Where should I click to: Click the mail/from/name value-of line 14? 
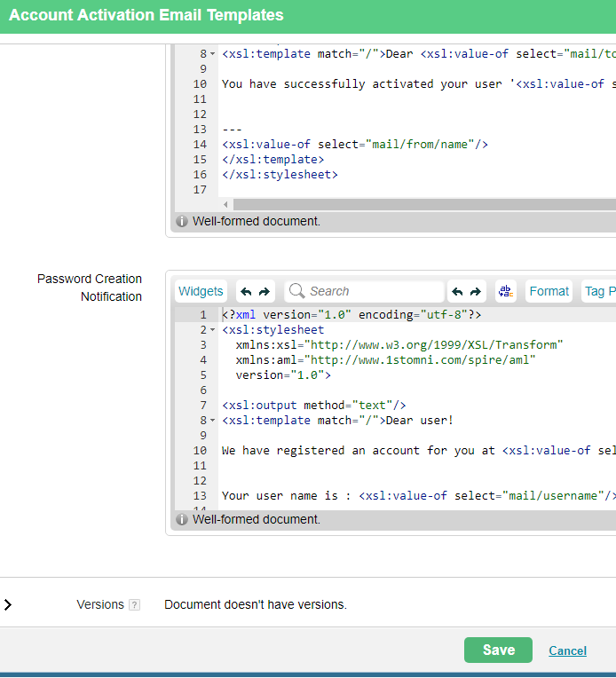pos(355,145)
